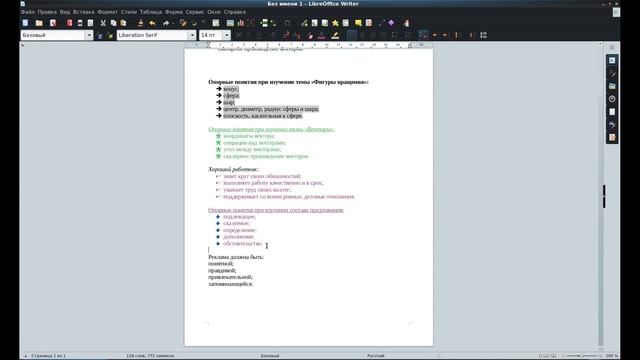Open the Таблица menu

click(151, 12)
